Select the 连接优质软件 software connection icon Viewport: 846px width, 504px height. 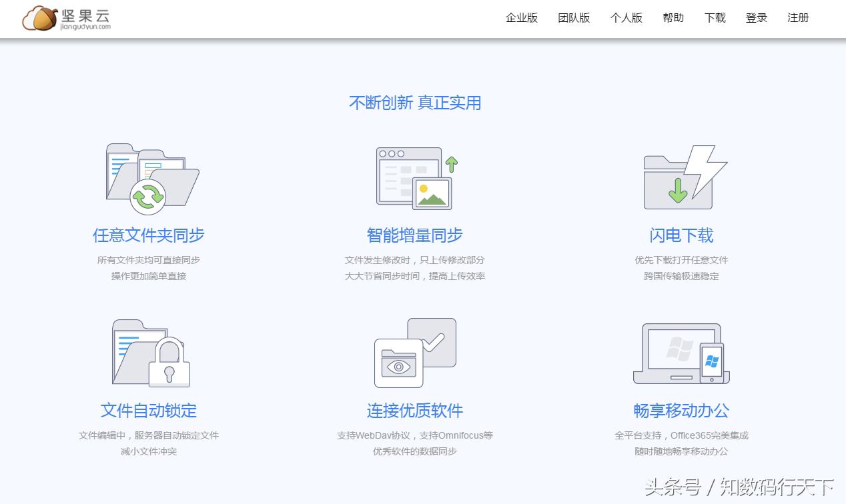click(414, 351)
